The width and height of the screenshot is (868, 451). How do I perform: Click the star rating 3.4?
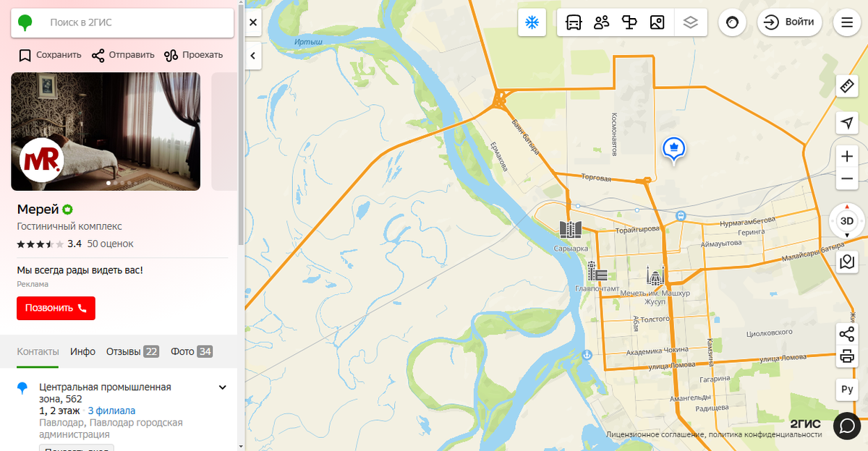pyautogui.click(x=49, y=244)
